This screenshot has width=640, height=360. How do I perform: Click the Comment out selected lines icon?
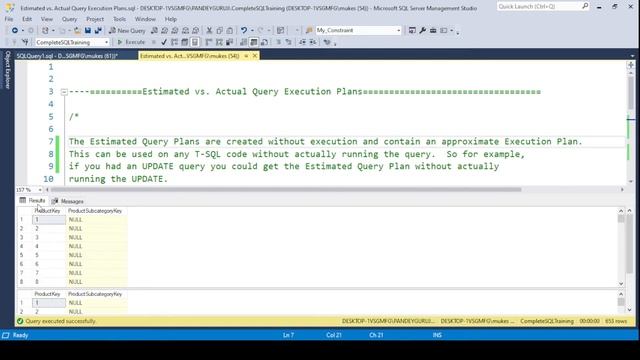pyautogui.click(x=278, y=42)
